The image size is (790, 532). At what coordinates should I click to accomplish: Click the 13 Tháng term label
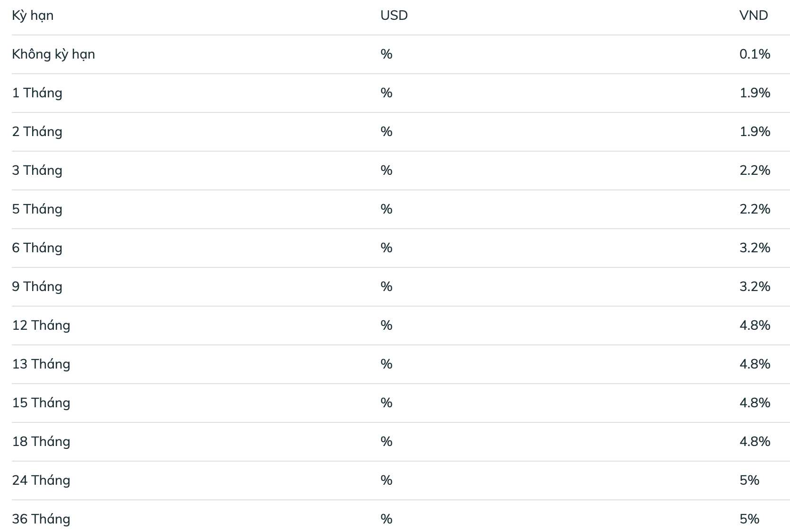tap(41, 364)
